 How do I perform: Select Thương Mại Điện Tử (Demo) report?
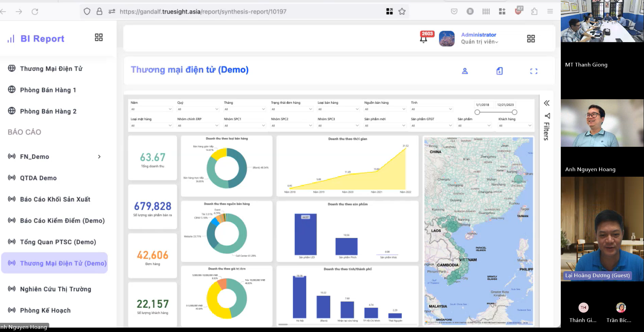[55, 263]
